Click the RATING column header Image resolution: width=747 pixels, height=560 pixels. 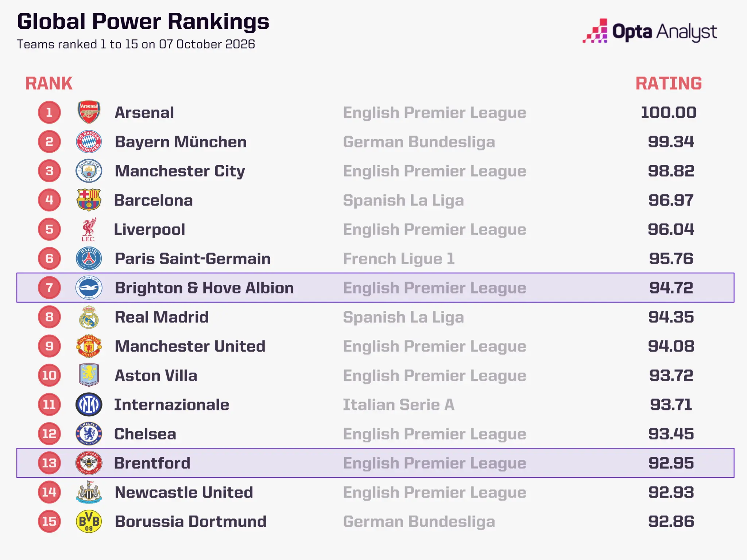pyautogui.click(x=669, y=83)
